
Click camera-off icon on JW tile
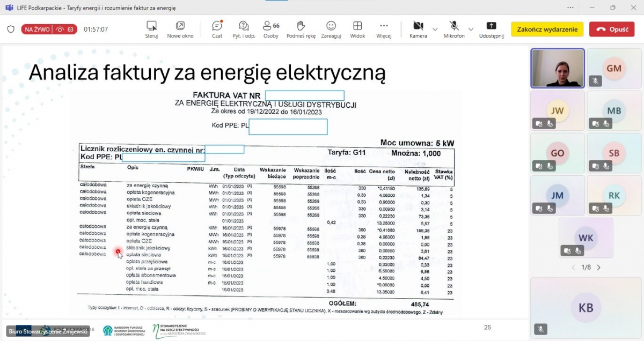tap(539, 124)
